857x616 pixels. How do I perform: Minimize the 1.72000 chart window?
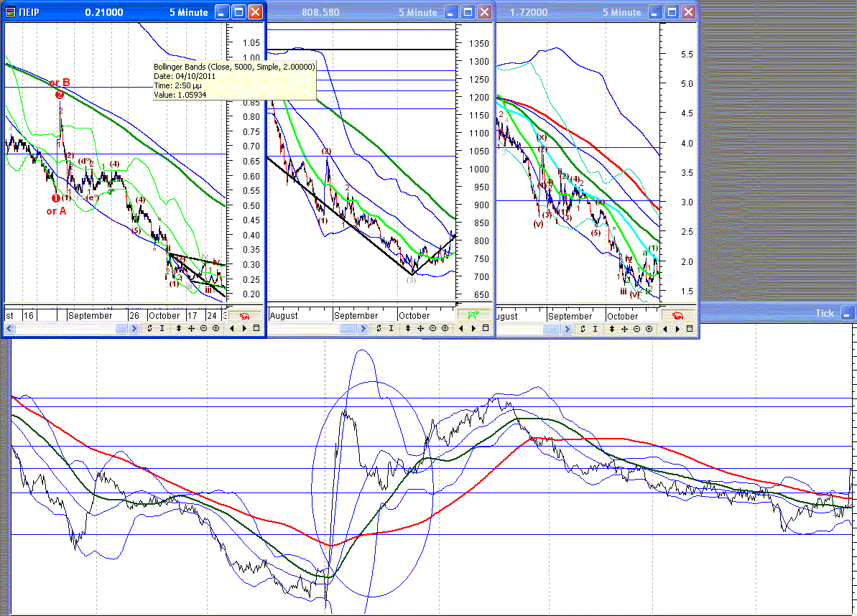coord(654,12)
